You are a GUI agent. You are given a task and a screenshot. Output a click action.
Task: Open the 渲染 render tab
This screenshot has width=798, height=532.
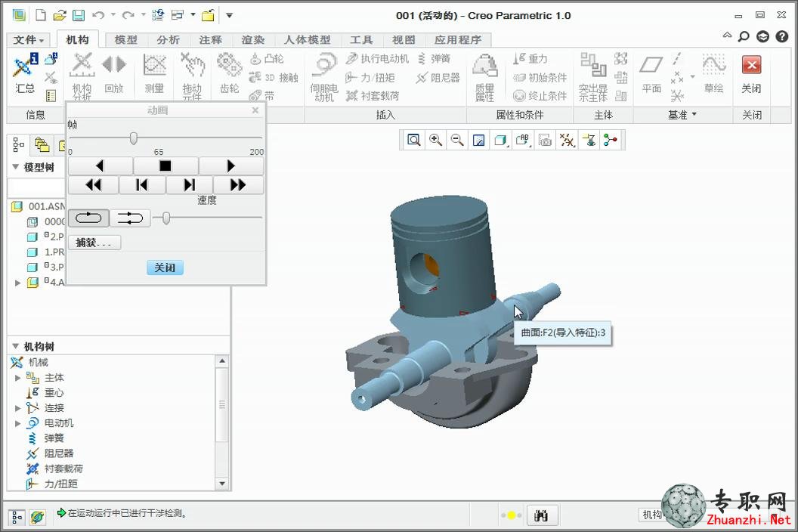pos(253,40)
